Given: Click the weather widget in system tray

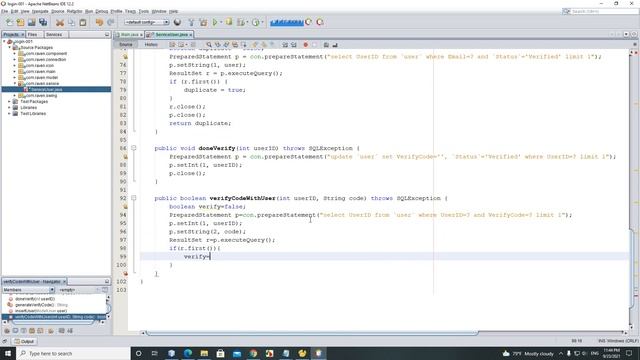Looking at the screenshot, I should (528, 353).
